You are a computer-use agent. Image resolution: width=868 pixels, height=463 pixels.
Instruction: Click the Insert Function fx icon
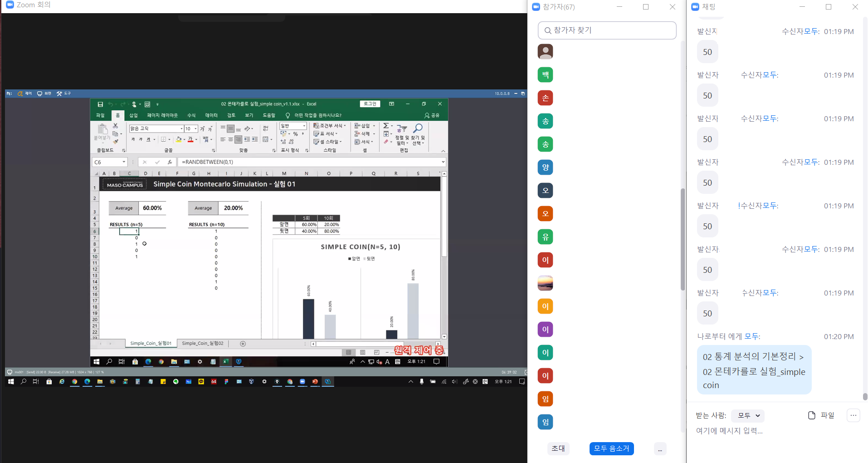(x=170, y=162)
